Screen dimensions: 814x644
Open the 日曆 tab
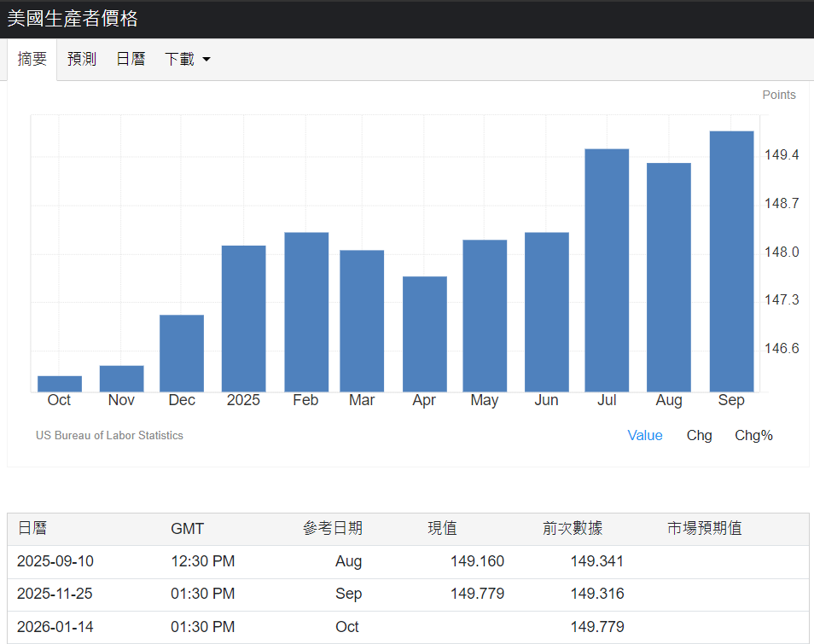[131, 60]
